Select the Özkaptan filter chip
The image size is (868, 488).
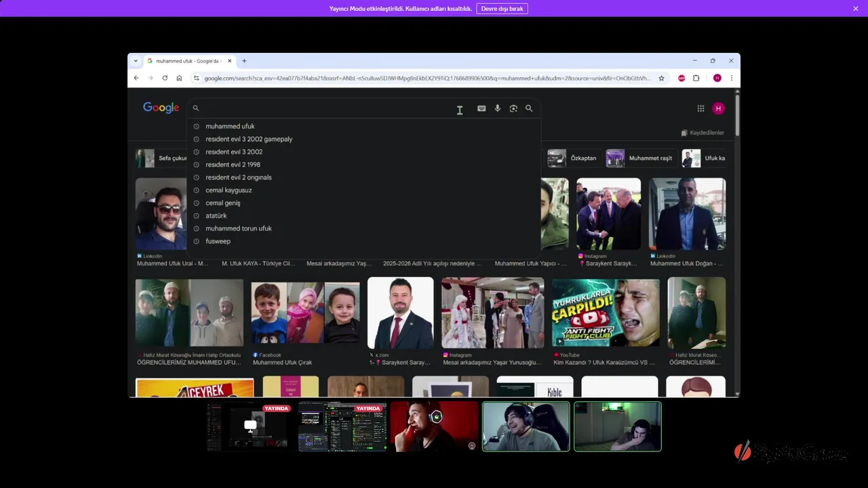(x=574, y=158)
